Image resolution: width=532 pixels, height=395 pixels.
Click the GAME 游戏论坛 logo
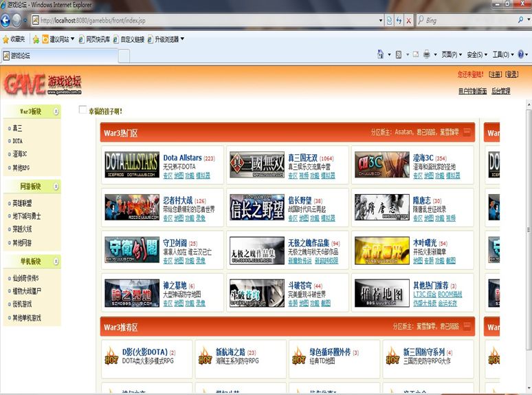(x=43, y=84)
